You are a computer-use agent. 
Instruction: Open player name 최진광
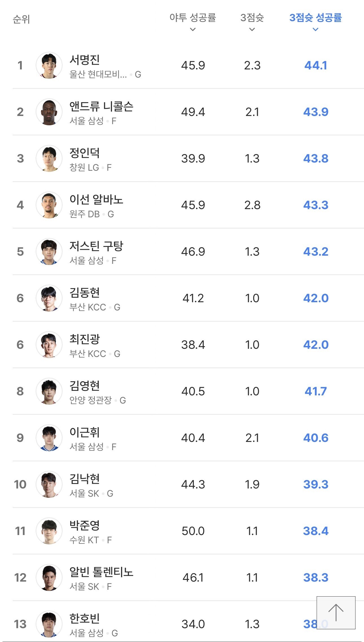tap(85, 339)
